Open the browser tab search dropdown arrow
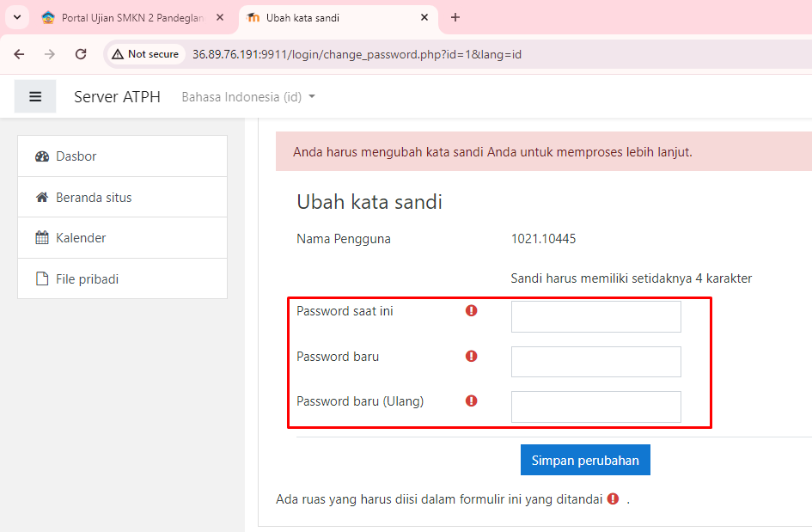812x532 pixels. 16,17
